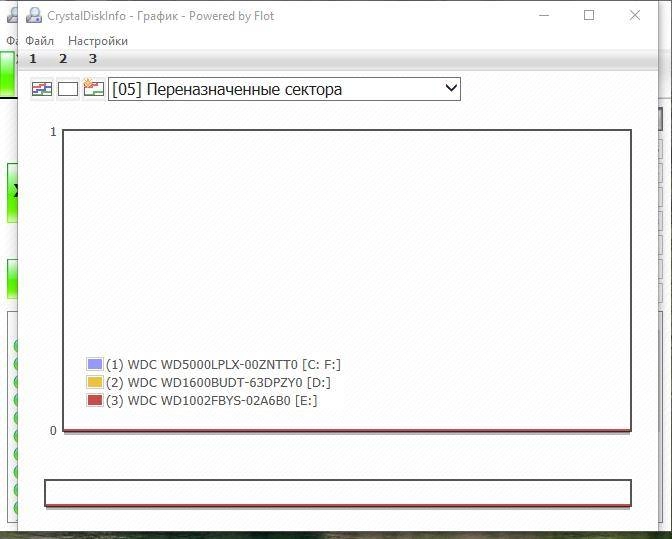Click the overview range bar below the graph
The image size is (672, 539).
(338, 493)
